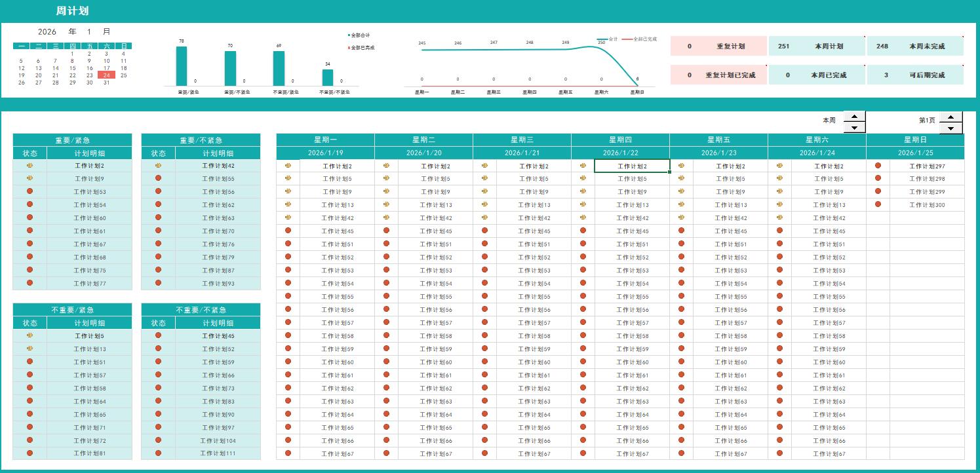Select the 星期四 column header
The width and height of the screenshot is (980, 473).
coord(619,140)
